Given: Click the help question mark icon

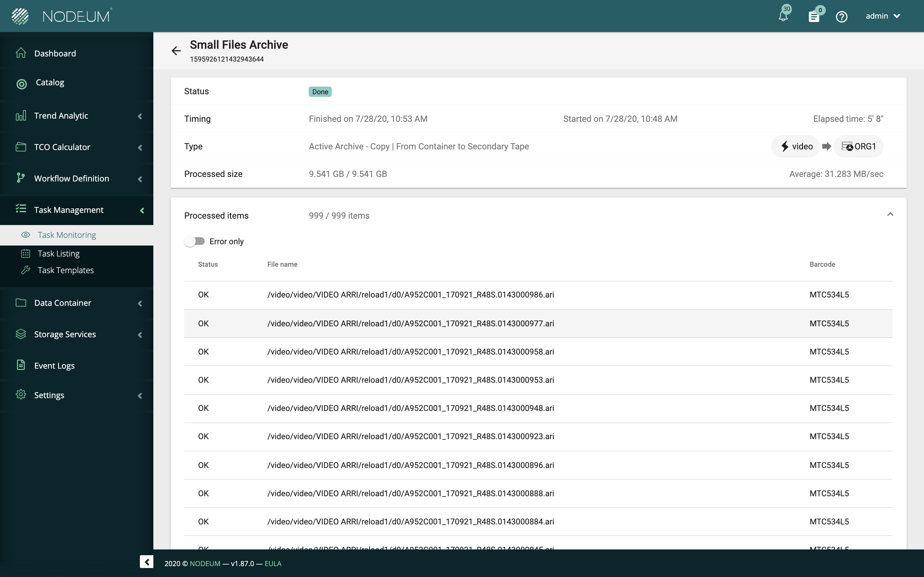Looking at the screenshot, I should pos(842,16).
